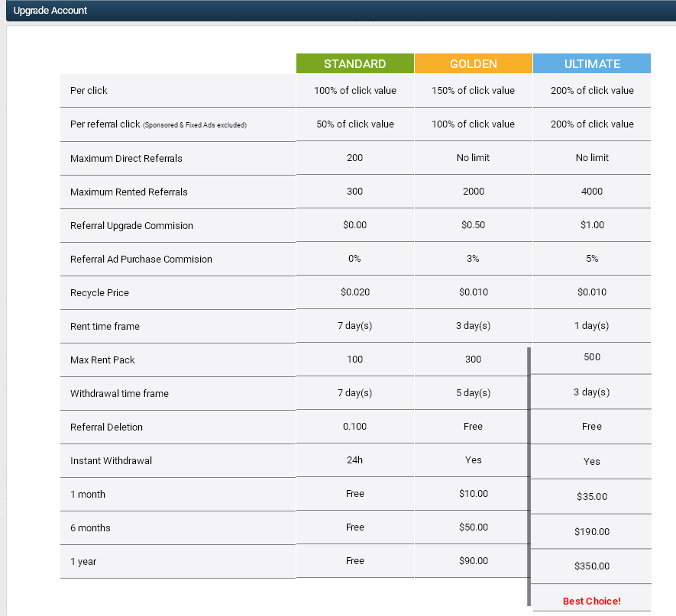Click Ultimate 1 month price '$35.00'
676x616 pixels.
tap(592, 497)
